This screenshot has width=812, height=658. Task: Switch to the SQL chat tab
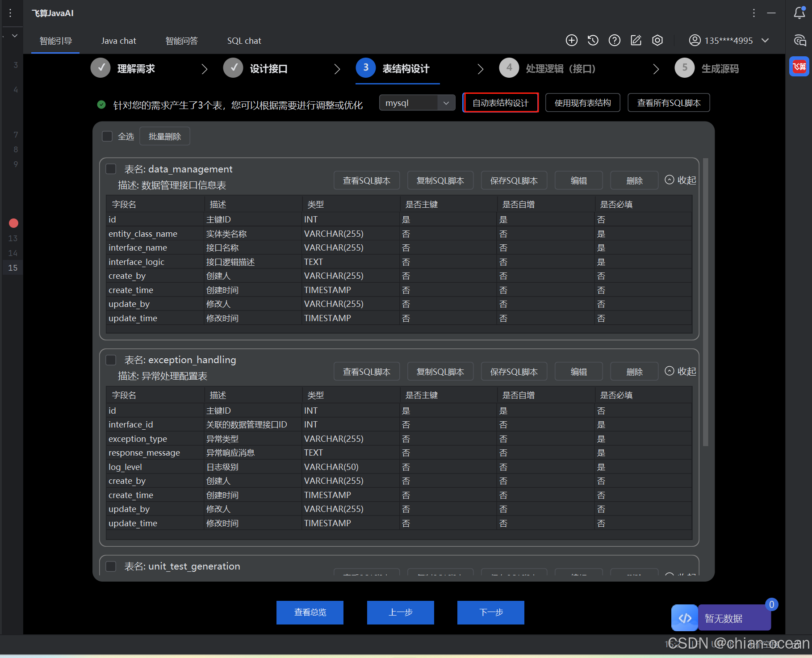pyautogui.click(x=244, y=41)
